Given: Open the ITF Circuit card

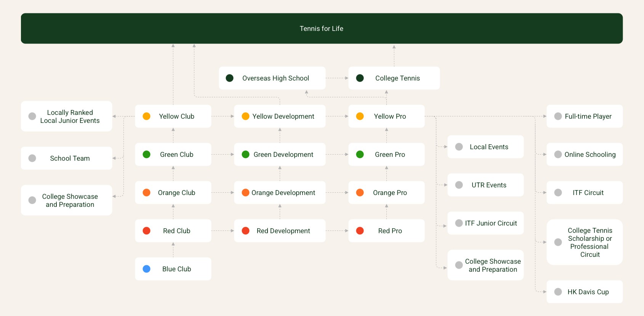Looking at the screenshot, I should click(x=585, y=192).
